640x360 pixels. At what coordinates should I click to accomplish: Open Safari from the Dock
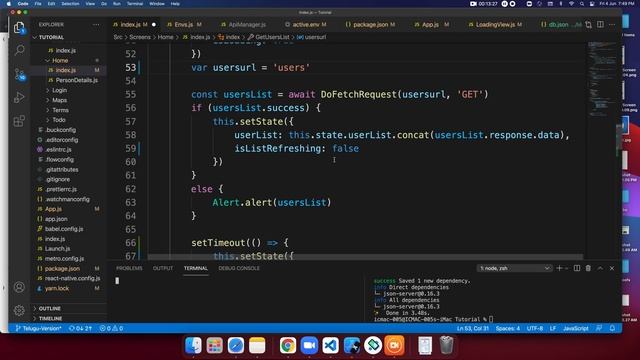236,345
